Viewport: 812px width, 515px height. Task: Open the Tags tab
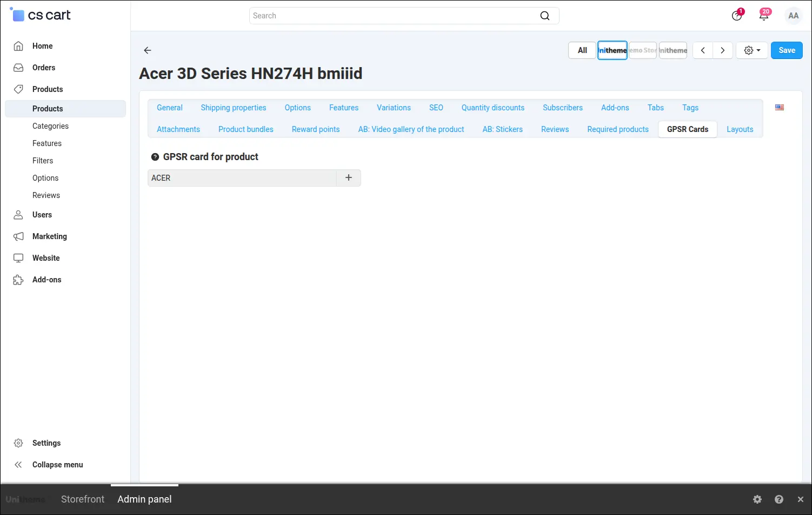coord(690,108)
